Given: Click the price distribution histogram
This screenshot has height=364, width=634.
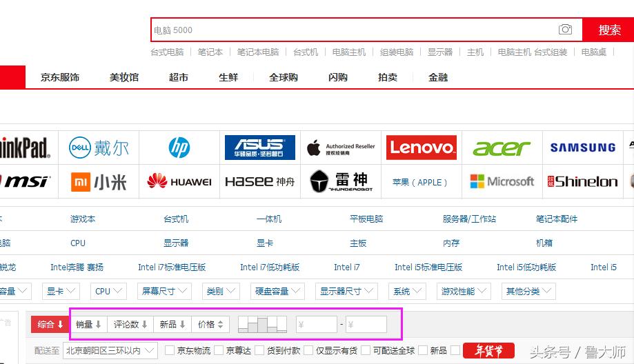Looking at the screenshot, I should 262,325.
